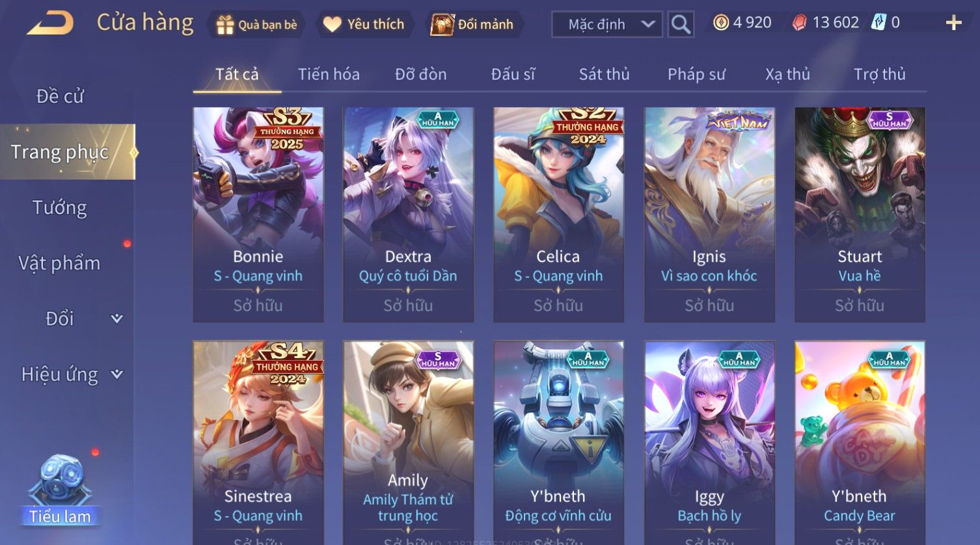Open Y'bneth Candy Bear skin card
Image resolution: width=980 pixels, height=545 pixels.
coord(860,443)
